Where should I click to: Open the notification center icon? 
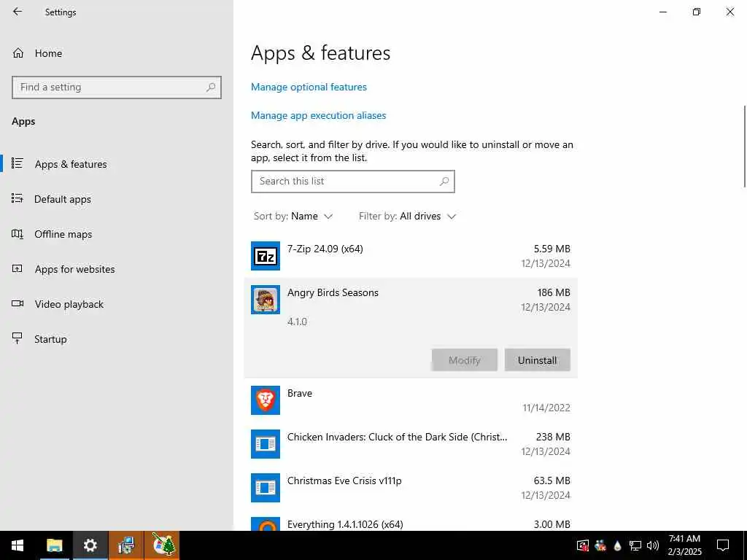pos(723,545)
